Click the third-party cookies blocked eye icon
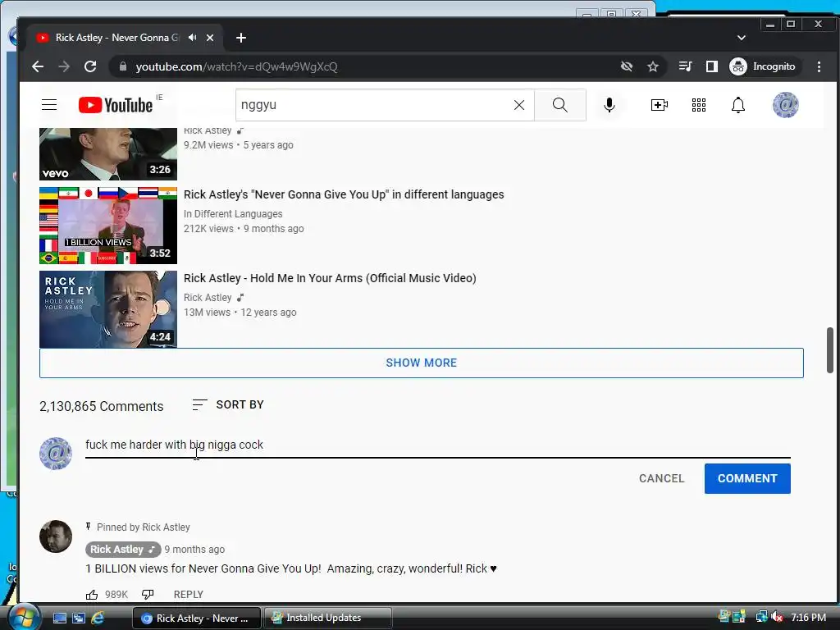The image size is (840, 630). click(626, 66)
